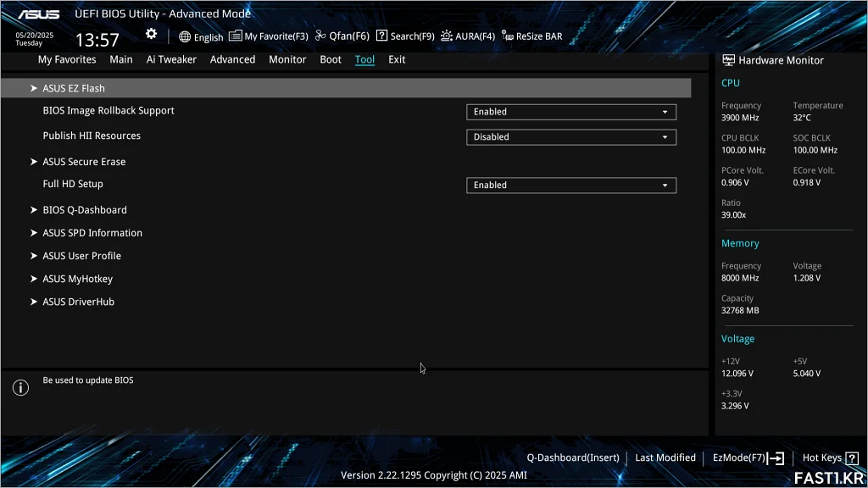Click the Search question mark icon
The width and height of the screenshot is (868, 488).
coord(381,36)
